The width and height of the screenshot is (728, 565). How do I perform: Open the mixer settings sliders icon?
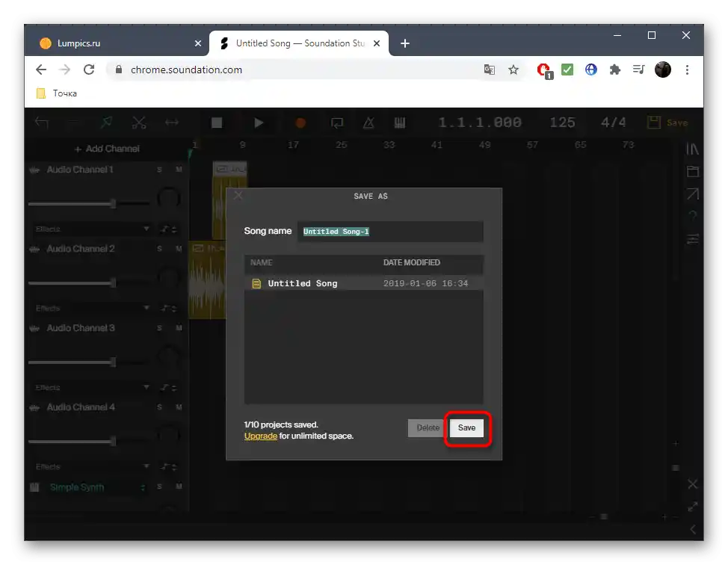pyautogui.click(x=692, y=239)
